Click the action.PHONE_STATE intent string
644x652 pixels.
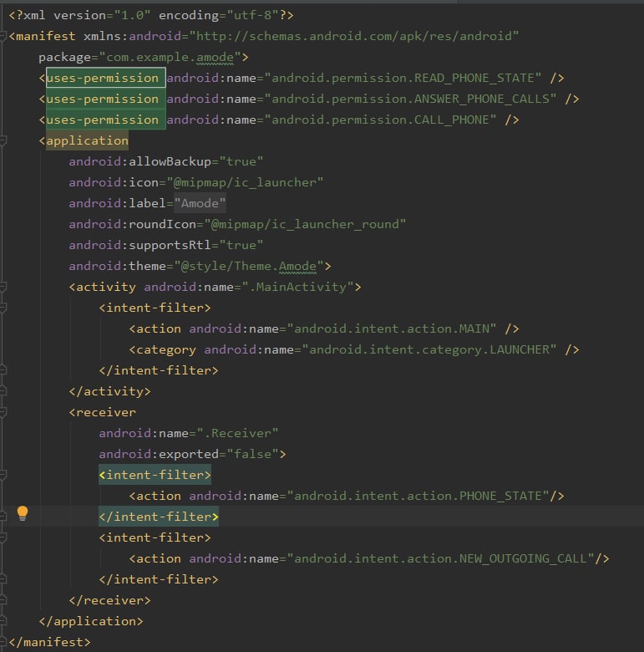(x=418, y=496)
